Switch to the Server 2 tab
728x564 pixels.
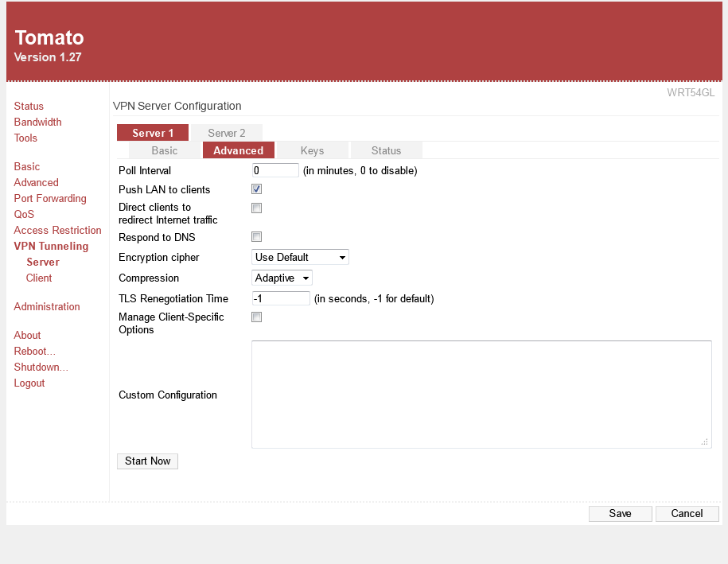(x=227, y=133)
